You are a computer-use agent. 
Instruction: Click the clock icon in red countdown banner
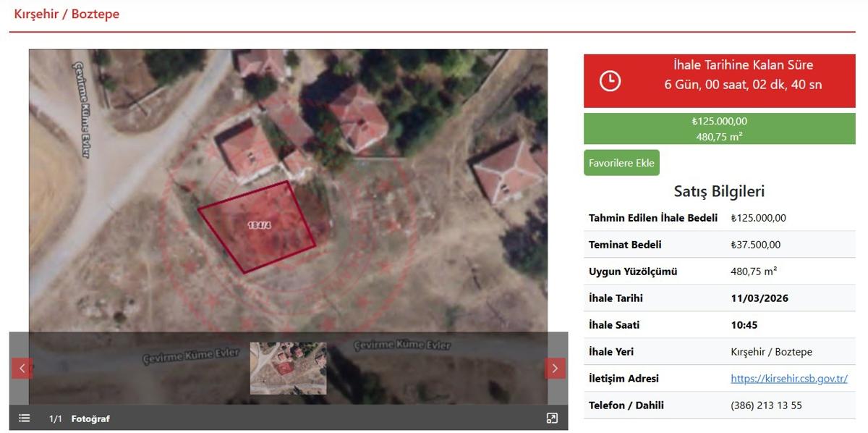click(x=610, y=80)
